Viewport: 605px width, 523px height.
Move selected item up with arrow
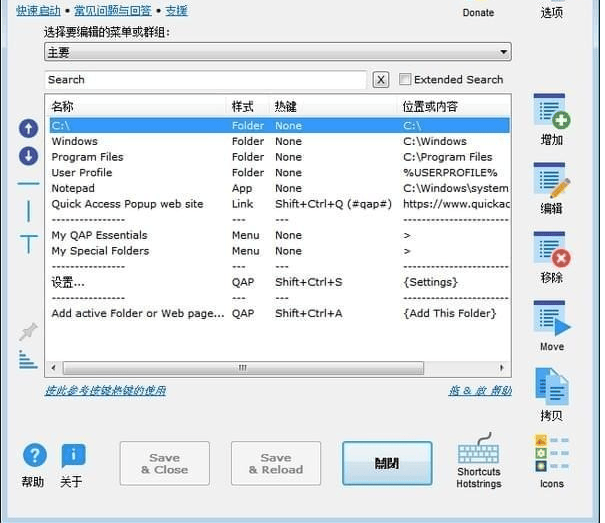[28, 128]
